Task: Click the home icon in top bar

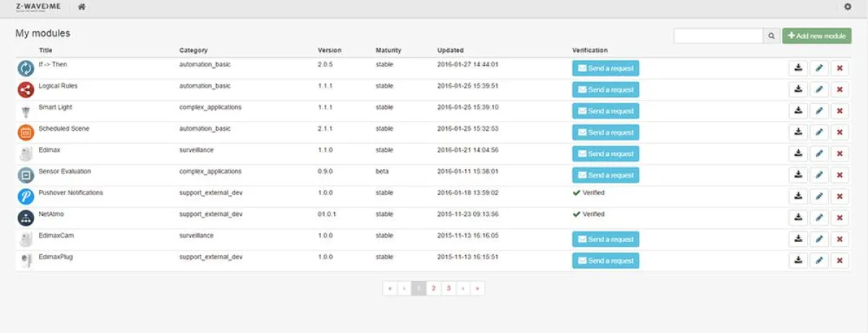Action: pos(82,7)
